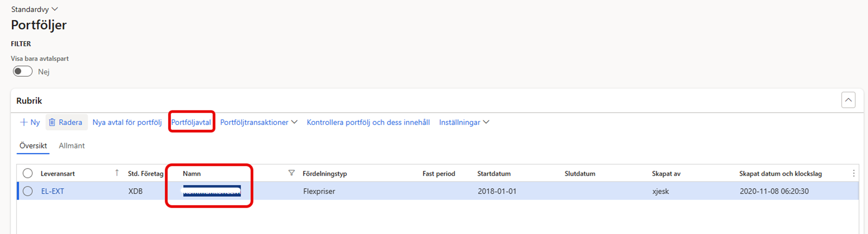Click Kontrollera portfölj och dess innehåll
Screen dimensions: 868x234
pyautogui.click(x=368, y=122)
